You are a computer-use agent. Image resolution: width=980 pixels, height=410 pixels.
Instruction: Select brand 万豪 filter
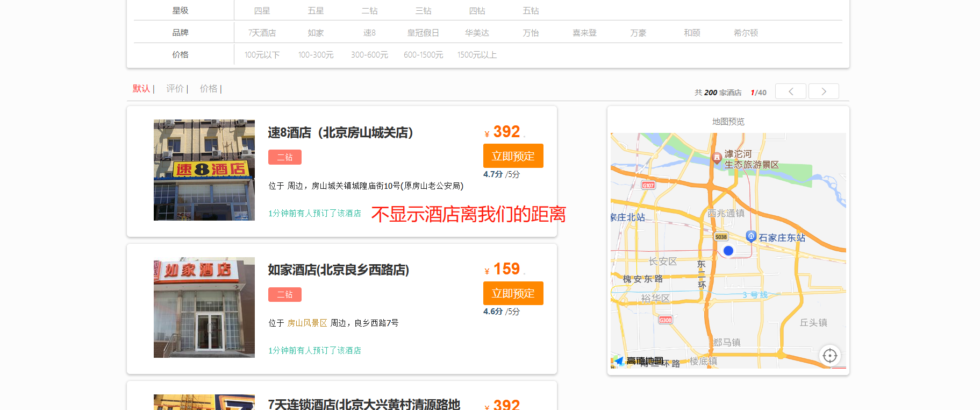(639, 33)
